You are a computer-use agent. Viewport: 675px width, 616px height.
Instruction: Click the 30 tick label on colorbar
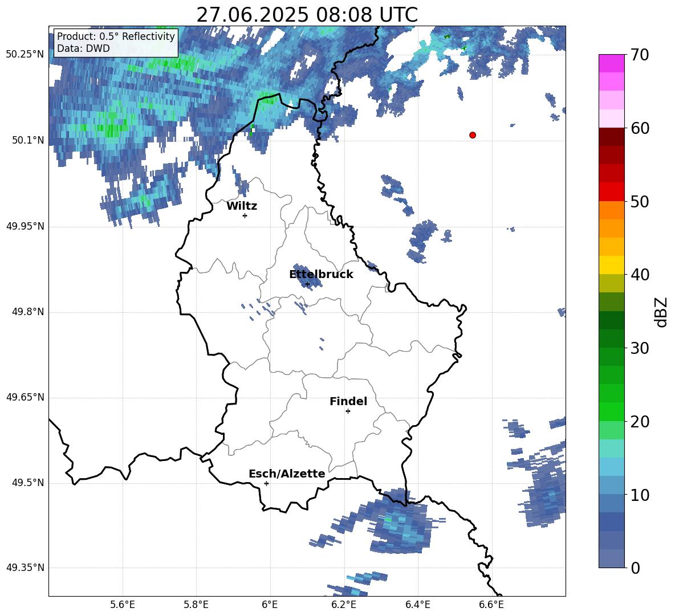[x=640, y=348]
